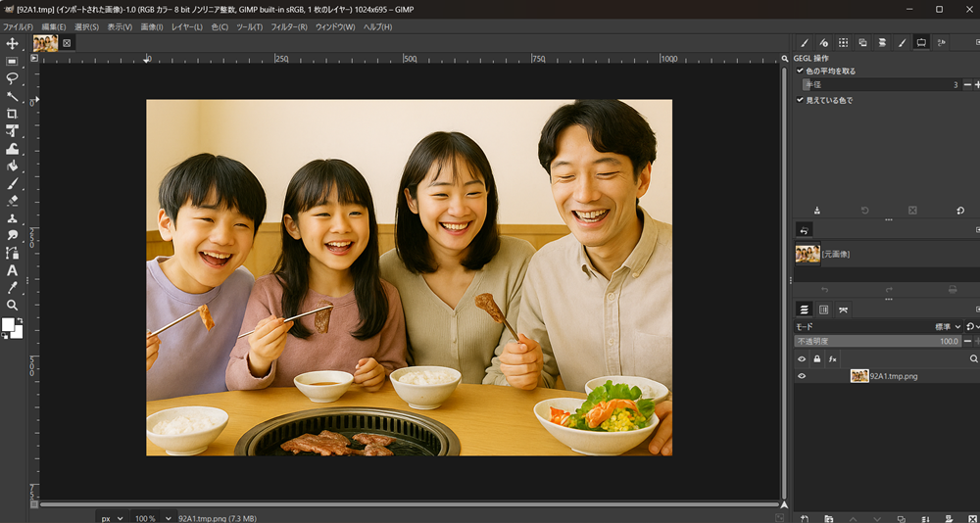Viewport: 980px width, 523px height.
Task: Open the 100% zoom level dropdown
Action: (x=153, y=518)
